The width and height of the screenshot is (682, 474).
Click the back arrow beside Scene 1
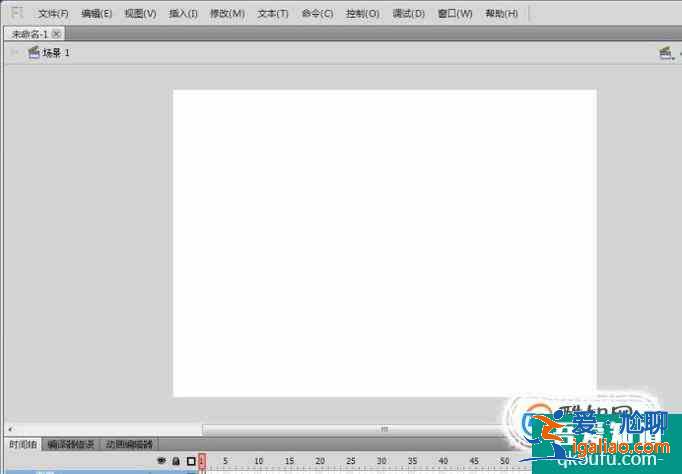[x=14, y=52]
